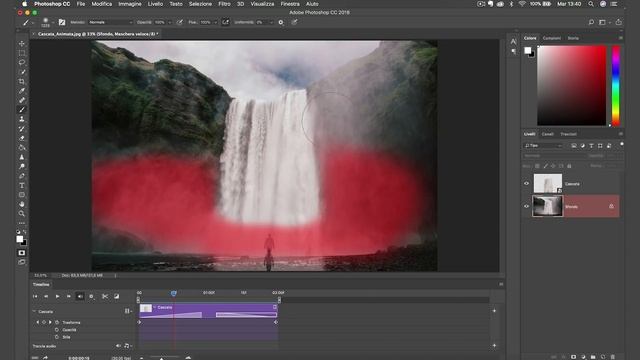Image resolution: width=640 pixels, height=360 pixels.
Task: Open brush smoothing options gear
Action: click(x=281, y=22)
